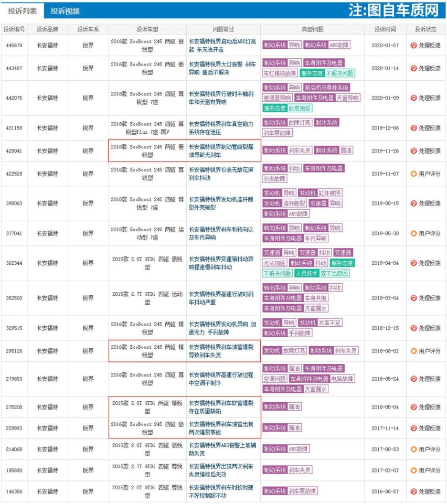Select the date 2019-08-15

[385, 203]
